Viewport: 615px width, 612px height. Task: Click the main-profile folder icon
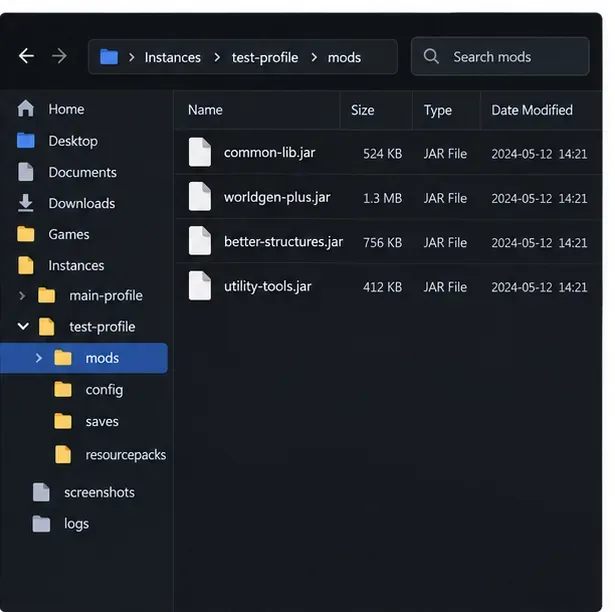coord(46,295)
